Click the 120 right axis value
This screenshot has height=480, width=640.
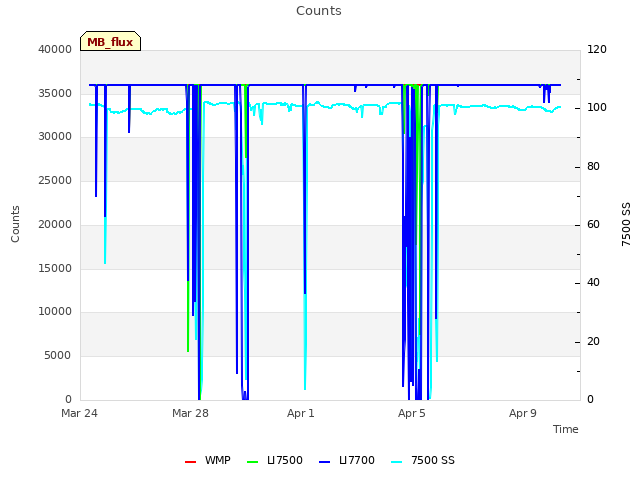[597, 49]
